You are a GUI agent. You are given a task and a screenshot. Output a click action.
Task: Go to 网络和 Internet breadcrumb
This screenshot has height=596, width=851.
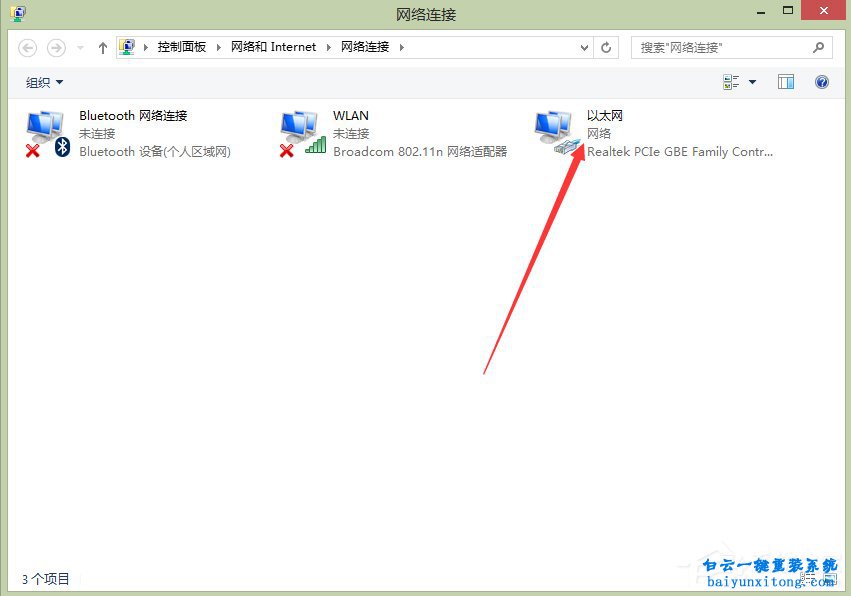(x=273, y=47)
